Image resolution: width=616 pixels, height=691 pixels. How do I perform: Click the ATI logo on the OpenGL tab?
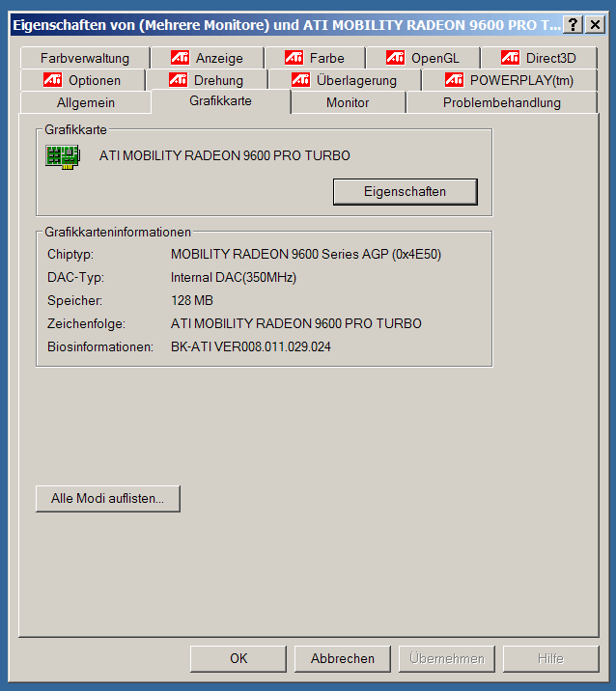click(x=395, y=57)
